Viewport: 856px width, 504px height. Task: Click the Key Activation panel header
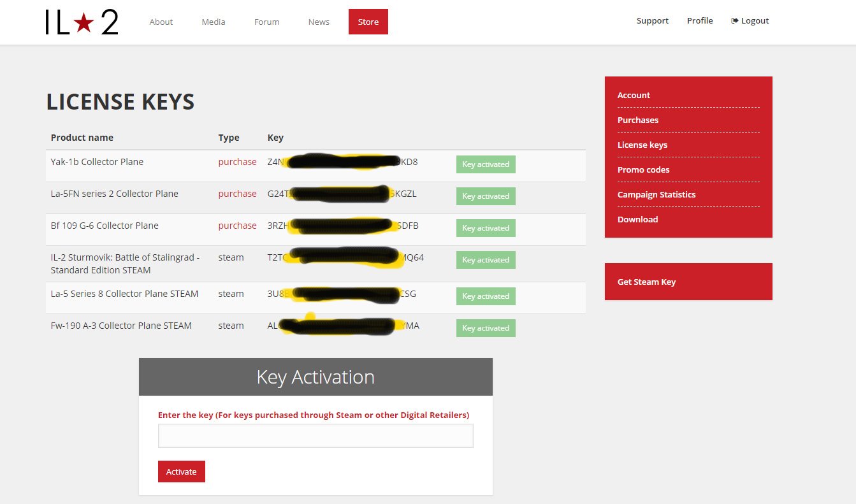(x=316, y=377)
